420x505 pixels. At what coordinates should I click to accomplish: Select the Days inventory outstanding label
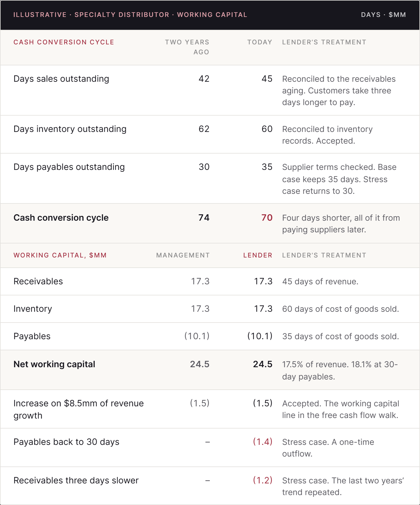click(70, 129)
